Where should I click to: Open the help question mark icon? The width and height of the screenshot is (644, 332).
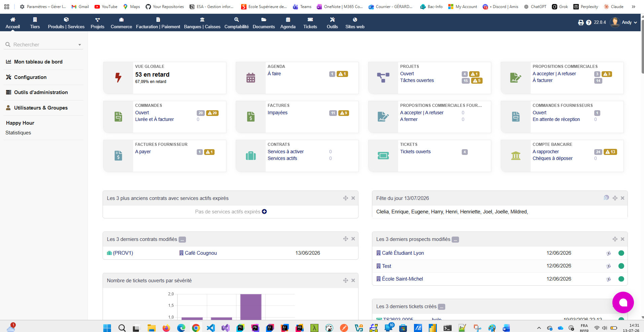(x=589, y=23)
